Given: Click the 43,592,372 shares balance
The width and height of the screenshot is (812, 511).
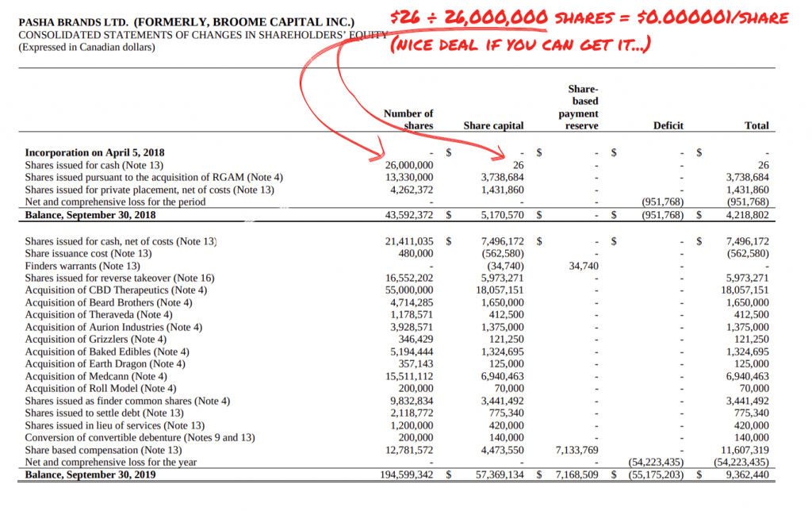Looking at the screenshot, I should tap(409, 214).
